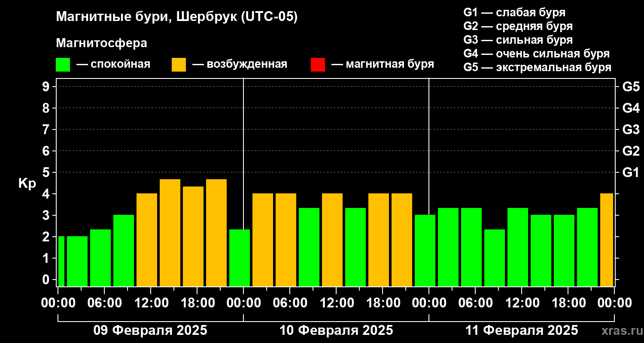This screenshot has height=343, width=644.
Task: Click the G4 label on right axis
Action: coord(631,108)
